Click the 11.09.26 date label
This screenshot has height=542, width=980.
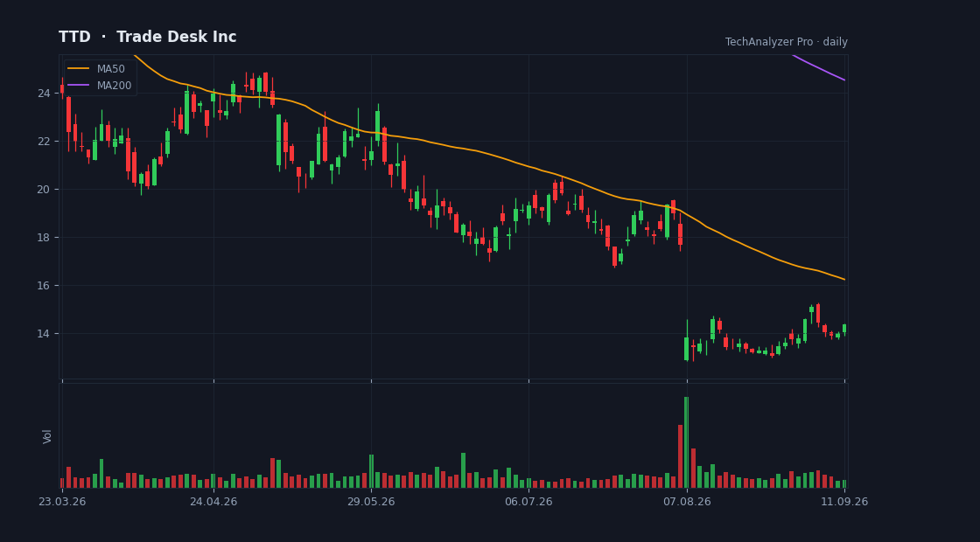click(x=844, y=502)
